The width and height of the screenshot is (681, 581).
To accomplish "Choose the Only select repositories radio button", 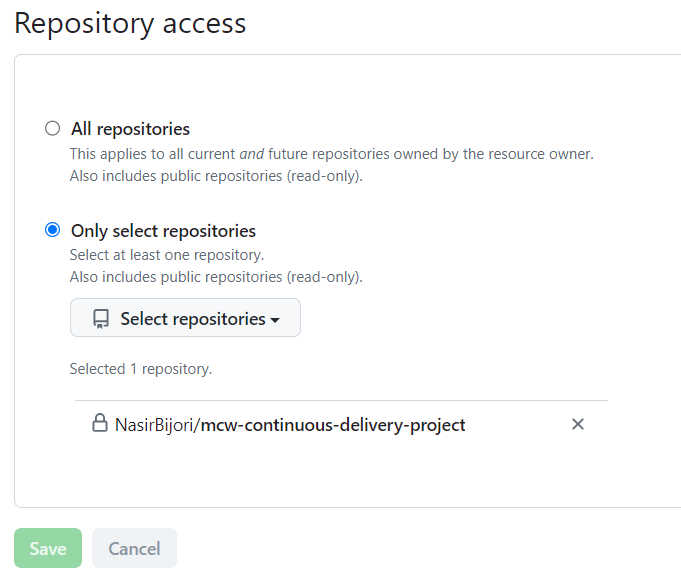I will tap(53, 230).
